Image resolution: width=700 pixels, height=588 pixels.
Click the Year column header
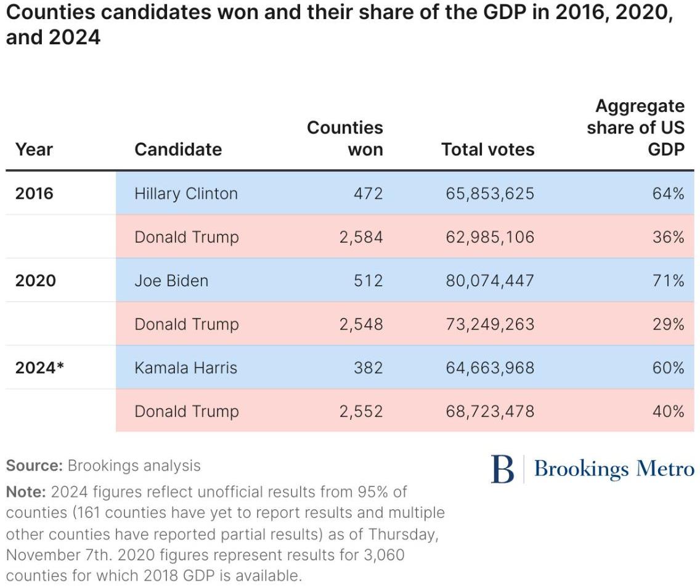point(35,149)
